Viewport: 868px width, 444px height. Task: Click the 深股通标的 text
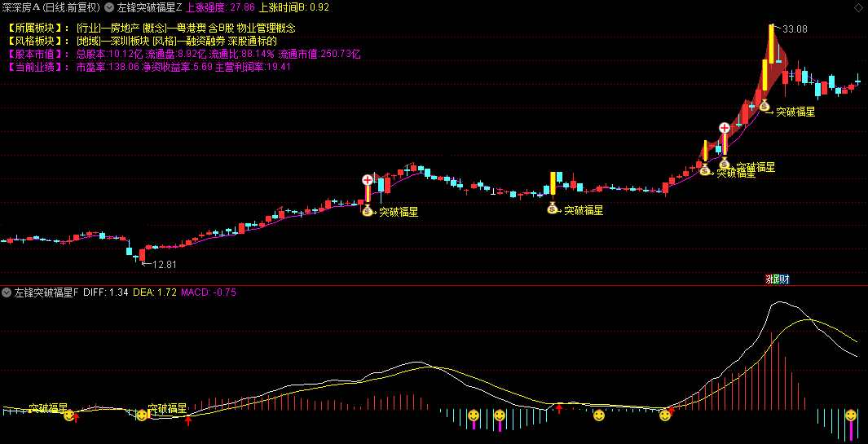(253, 41)
